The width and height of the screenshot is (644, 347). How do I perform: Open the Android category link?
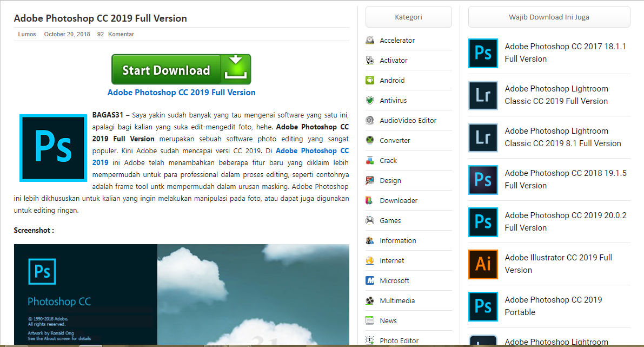(x=392, y=80)
